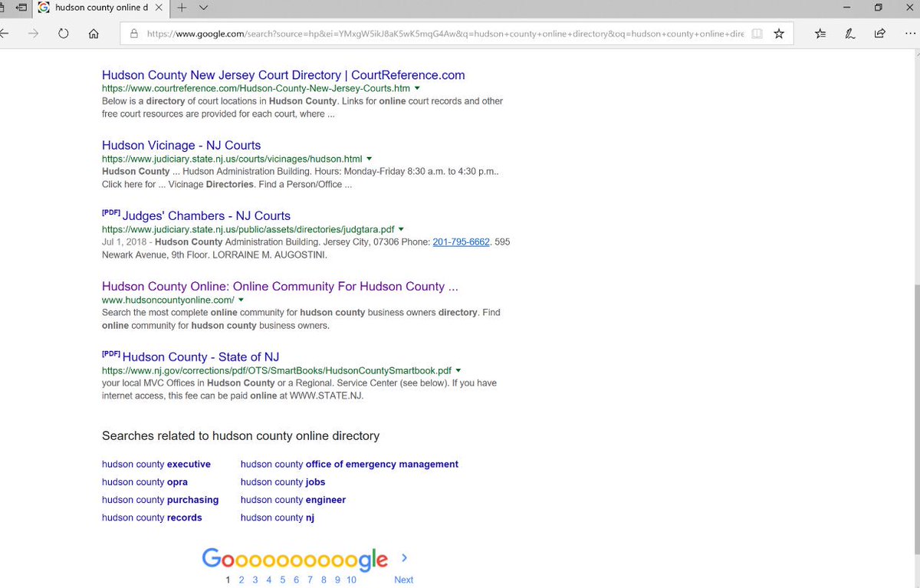
Task: Show tab previews chevron
Action: pyautogui.click(x=203, y=8)
